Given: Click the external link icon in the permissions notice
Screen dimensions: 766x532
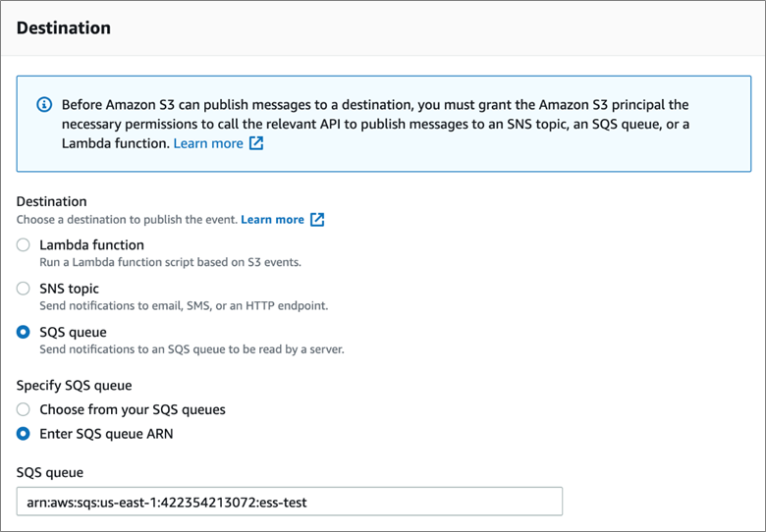Looking at the screenshot, I should [x=256, y=143].
